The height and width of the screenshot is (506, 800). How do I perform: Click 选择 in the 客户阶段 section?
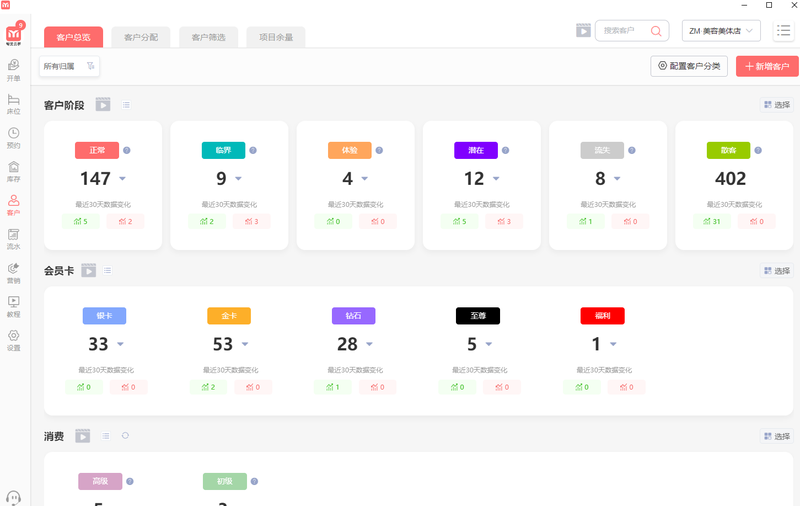[x=777, y=105]
